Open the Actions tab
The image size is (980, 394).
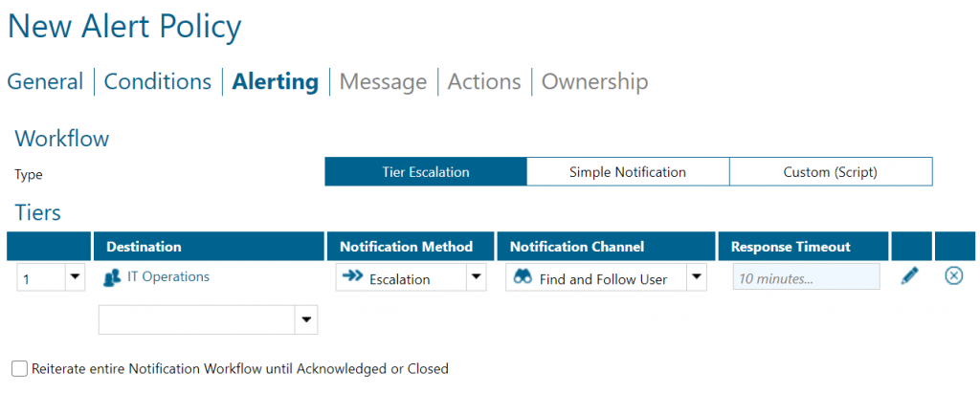tap(484, 82)
